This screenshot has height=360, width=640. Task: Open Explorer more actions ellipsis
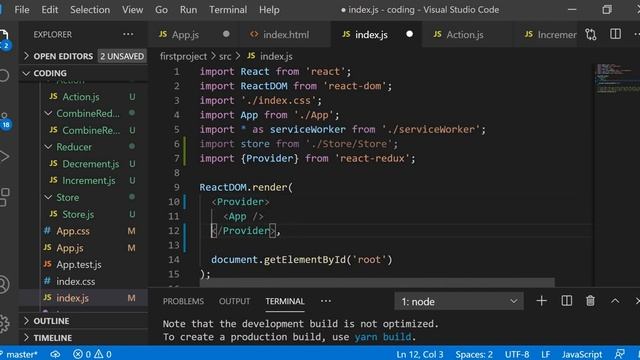tap(128, 34)
